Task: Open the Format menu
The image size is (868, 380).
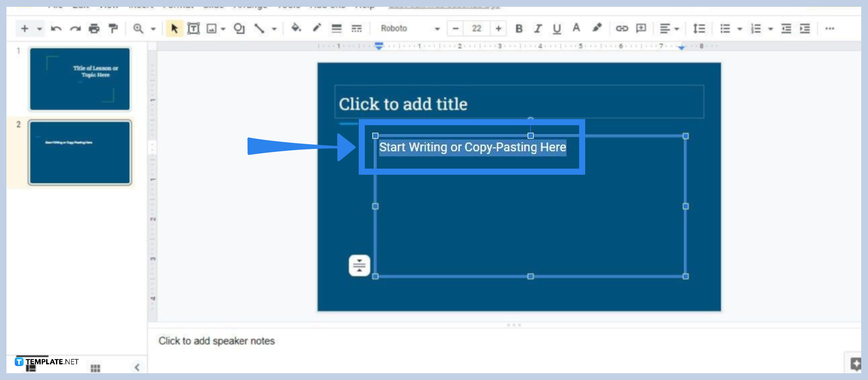Action: tap(177, 5)
